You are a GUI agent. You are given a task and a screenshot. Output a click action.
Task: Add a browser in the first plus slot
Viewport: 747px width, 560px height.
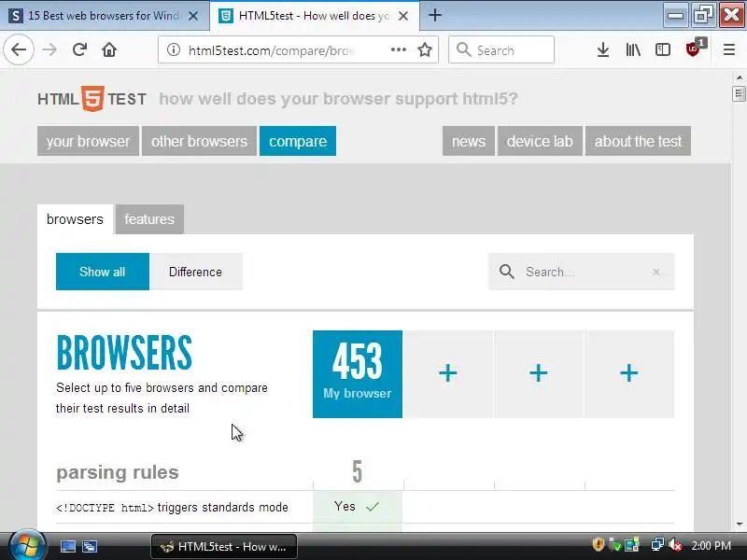(x=448, y=374)
